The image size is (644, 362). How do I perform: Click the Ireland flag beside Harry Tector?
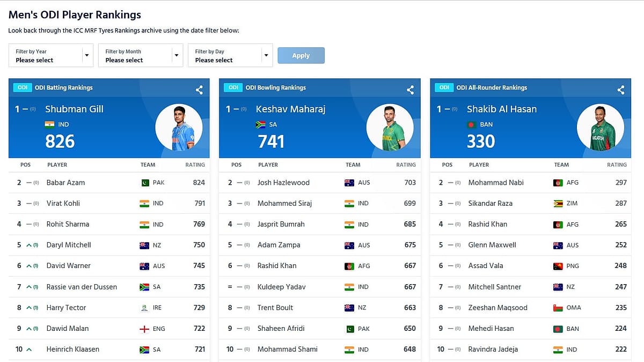click(x=144, y=308)
